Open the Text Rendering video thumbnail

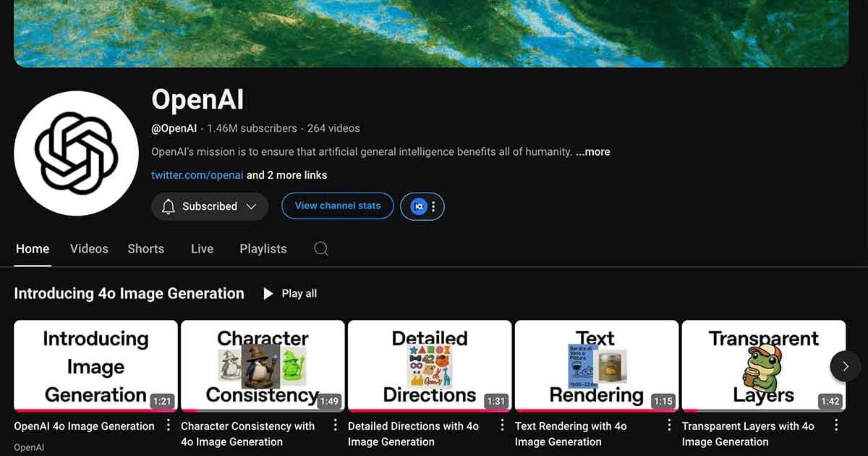click(597, 366)
